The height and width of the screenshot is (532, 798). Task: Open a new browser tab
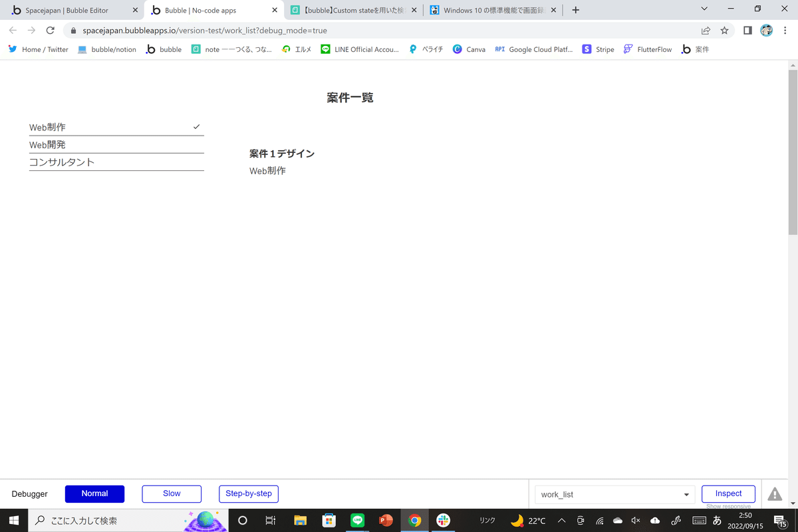coord(576,10)
